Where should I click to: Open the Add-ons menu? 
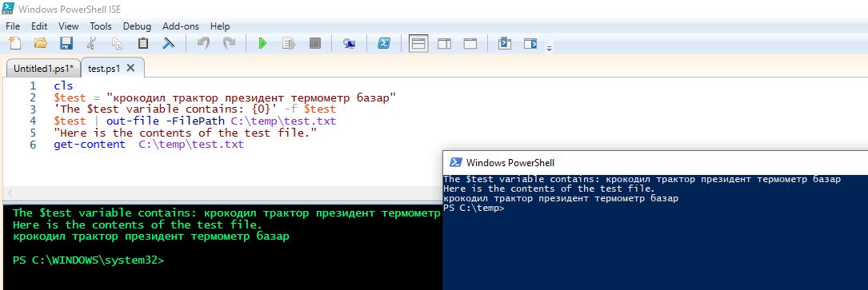click(x=181, y=26)
